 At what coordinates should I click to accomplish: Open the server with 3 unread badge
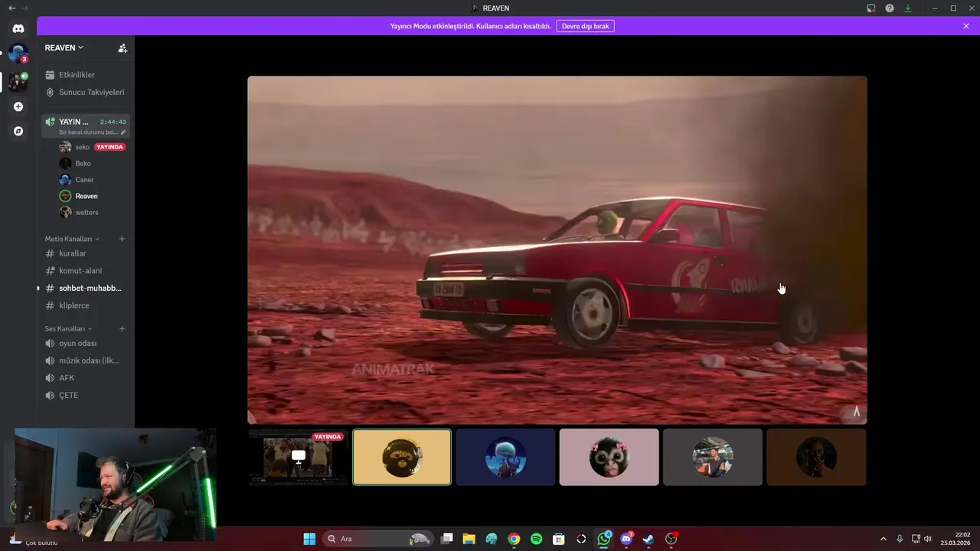pyautogui.click(x=18, y=54)
